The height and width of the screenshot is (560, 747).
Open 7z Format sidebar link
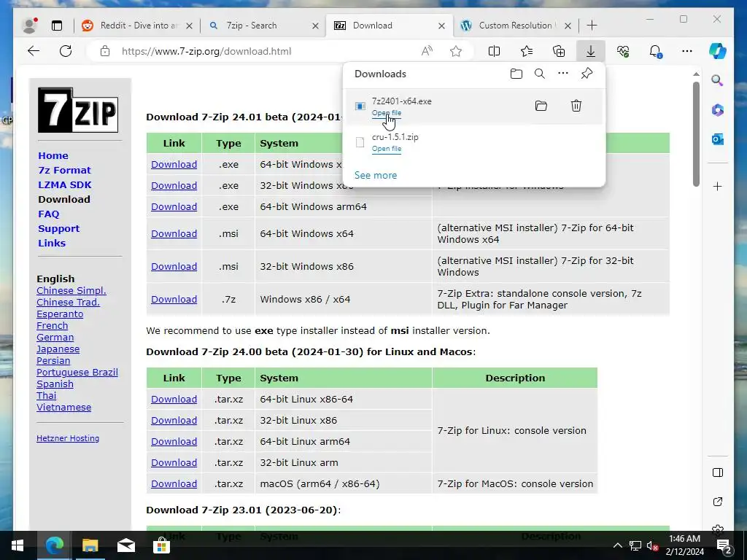[x=64, y=170]
